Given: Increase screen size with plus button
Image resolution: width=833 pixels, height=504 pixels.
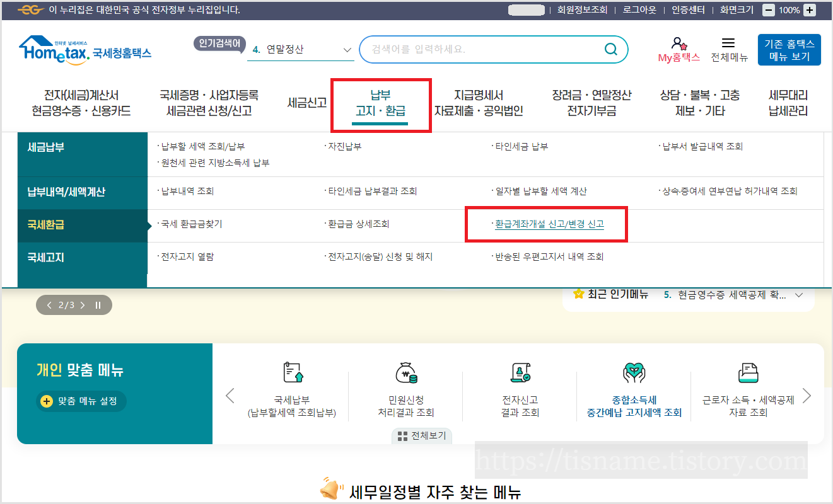Looking at the screenshot, I should [x=810, y=10].
